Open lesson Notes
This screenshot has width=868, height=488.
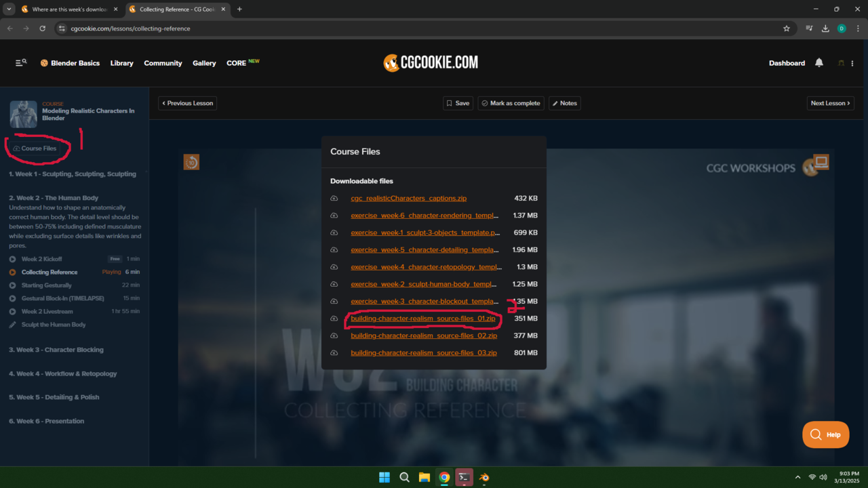coord(565,103)
